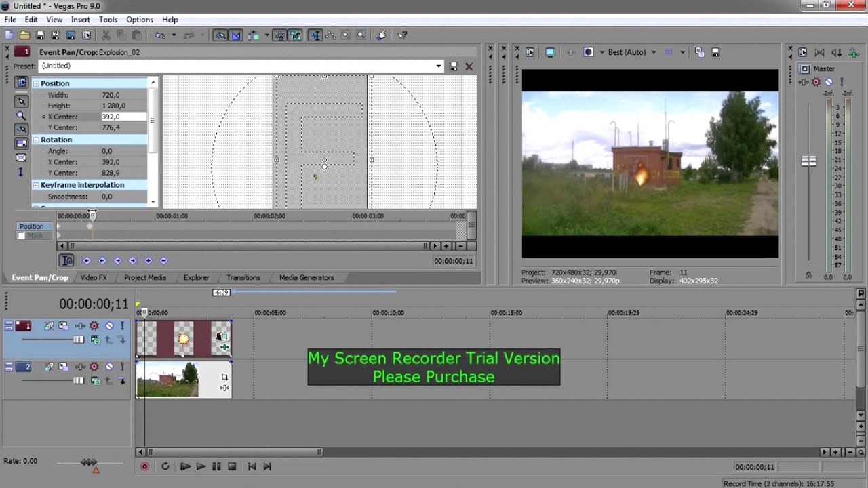Open Auto Ripple mode dropdown arrow
The width and height of the screenshot is (868, 488).
coord(267,35)
